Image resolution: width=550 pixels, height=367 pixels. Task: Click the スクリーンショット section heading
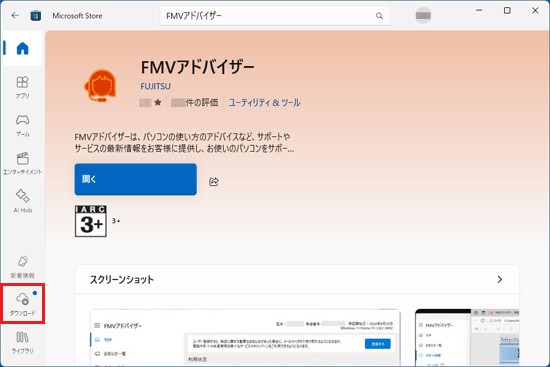coord(121,280)
